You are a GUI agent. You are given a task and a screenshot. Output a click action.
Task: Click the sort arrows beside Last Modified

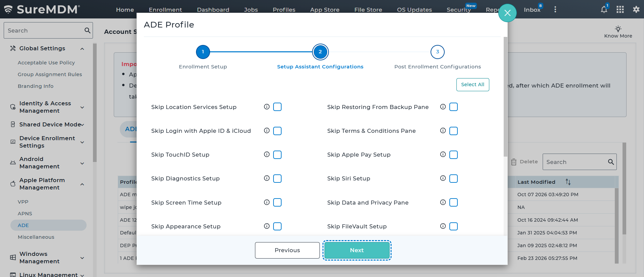tap(568, 182)
